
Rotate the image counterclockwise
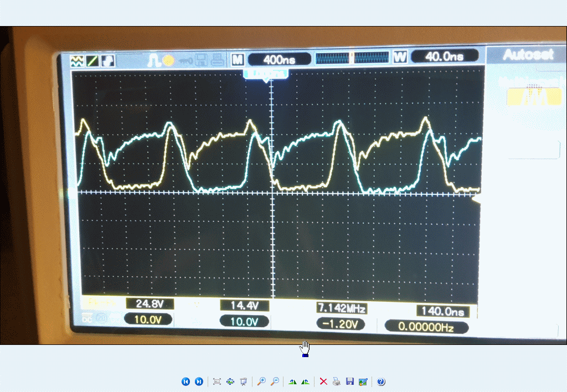[305, 381]
